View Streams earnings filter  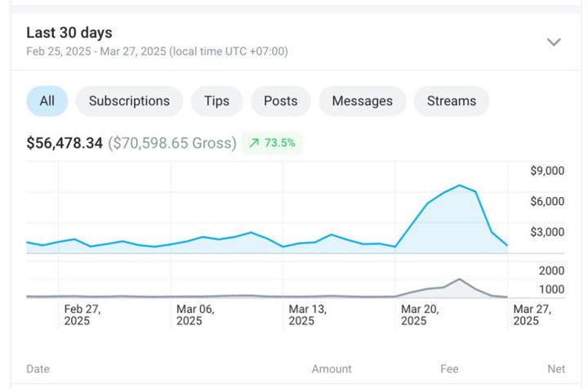[451, 101]
